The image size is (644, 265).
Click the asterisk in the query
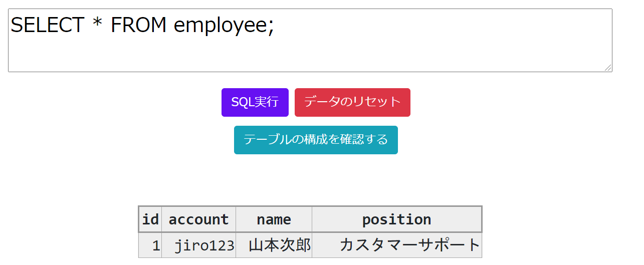pyautogui.click(x=97, y=23)
